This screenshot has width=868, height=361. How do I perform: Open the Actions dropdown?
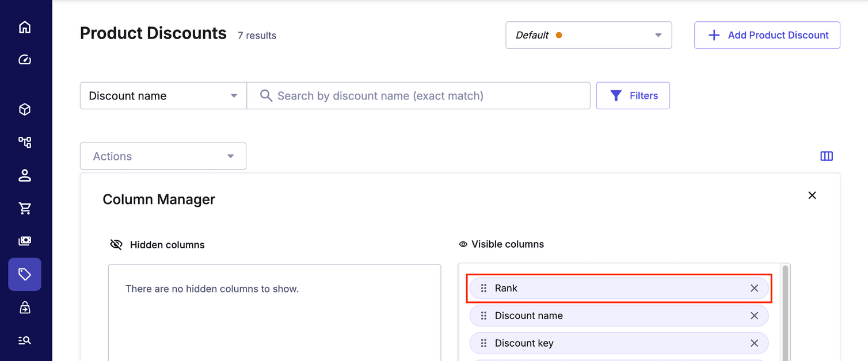coord(163,156)
